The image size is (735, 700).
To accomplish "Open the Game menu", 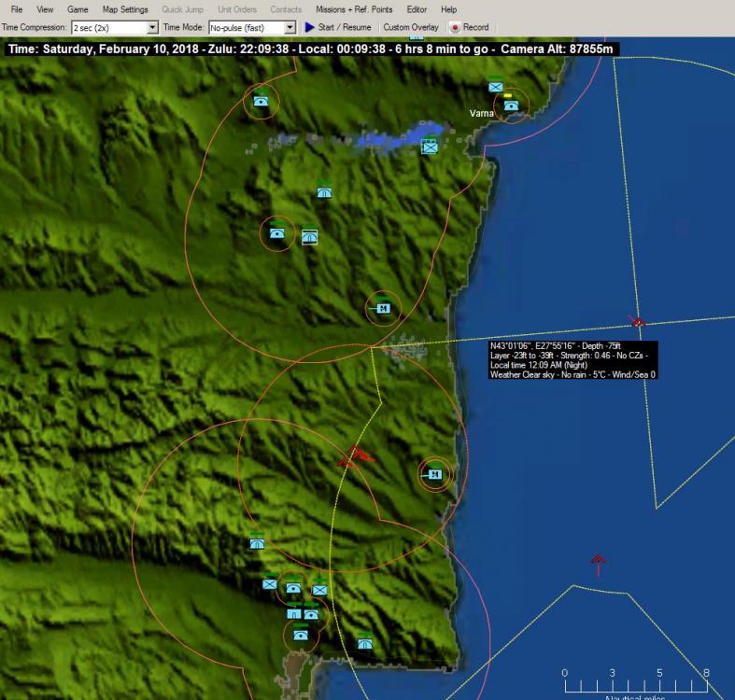I will (78, 9).
